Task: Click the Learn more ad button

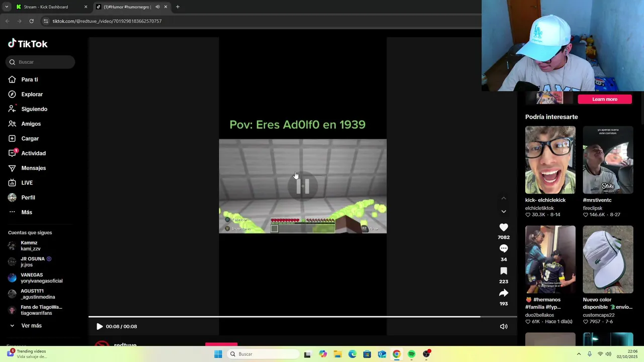Action: pos(605,99)
